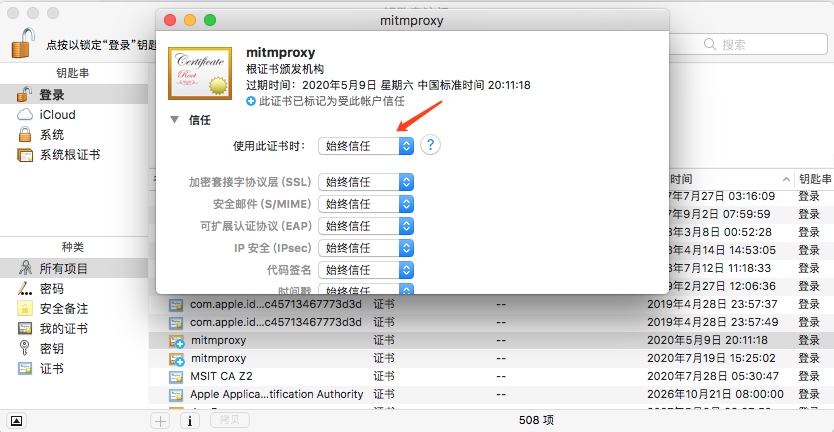
Task: Select the 登录 keychain in sidebar
Action: [74, 95]
